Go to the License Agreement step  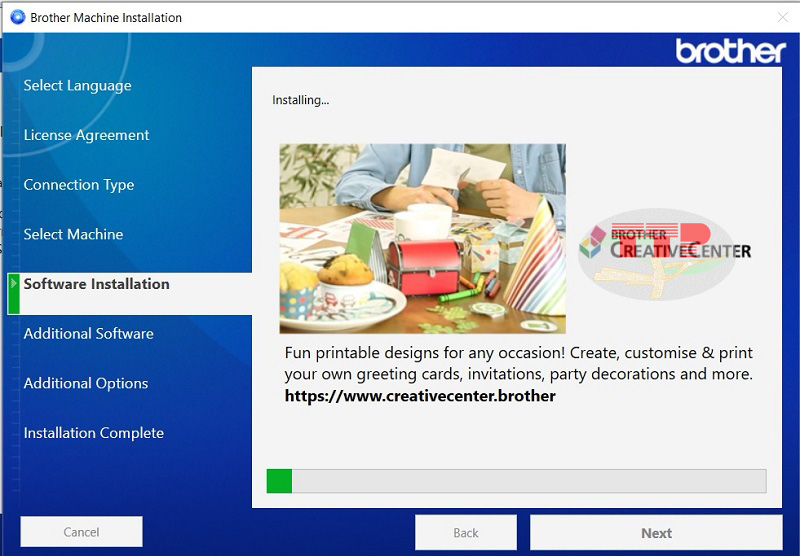click(86, 135)
